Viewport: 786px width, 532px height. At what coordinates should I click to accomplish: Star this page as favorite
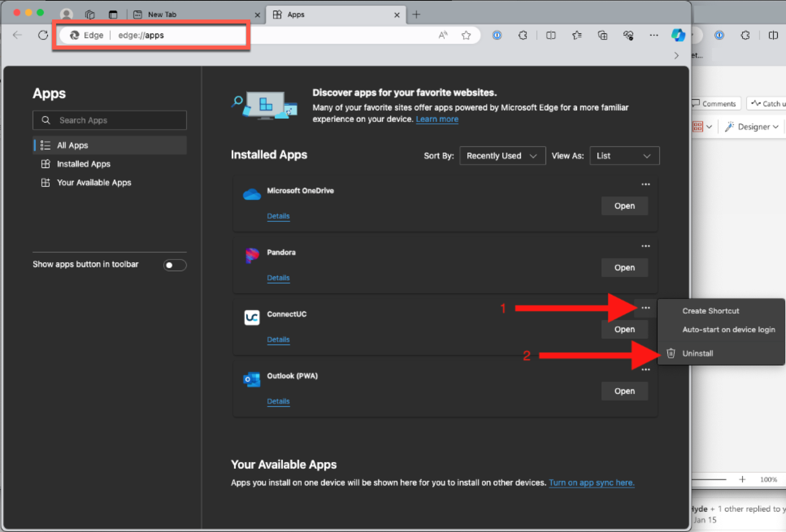[466, 35]
